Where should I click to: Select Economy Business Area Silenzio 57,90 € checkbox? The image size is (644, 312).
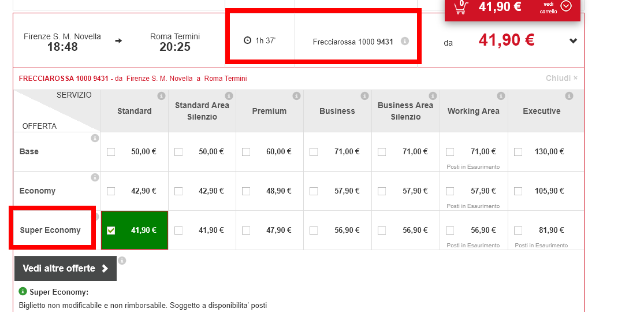pos(382,191)
